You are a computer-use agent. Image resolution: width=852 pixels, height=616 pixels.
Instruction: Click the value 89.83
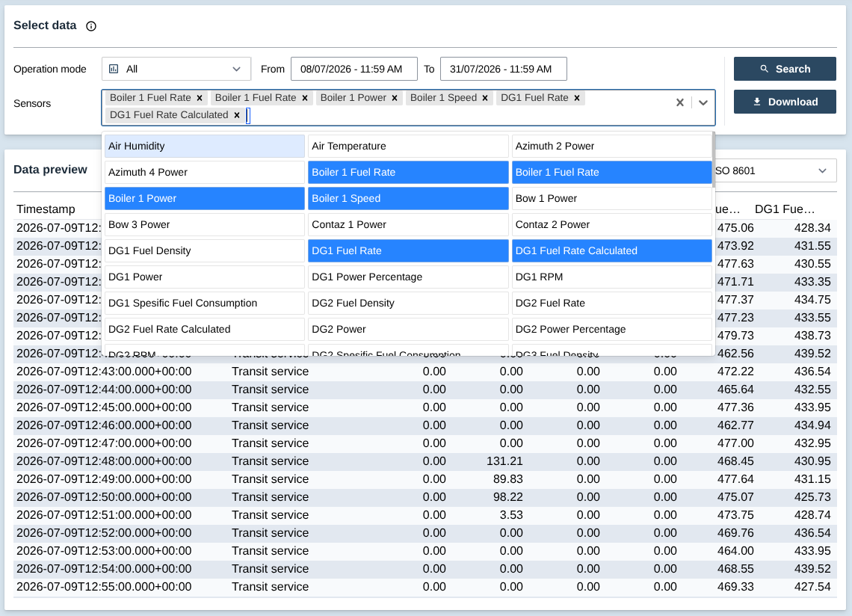pos(507,479)
